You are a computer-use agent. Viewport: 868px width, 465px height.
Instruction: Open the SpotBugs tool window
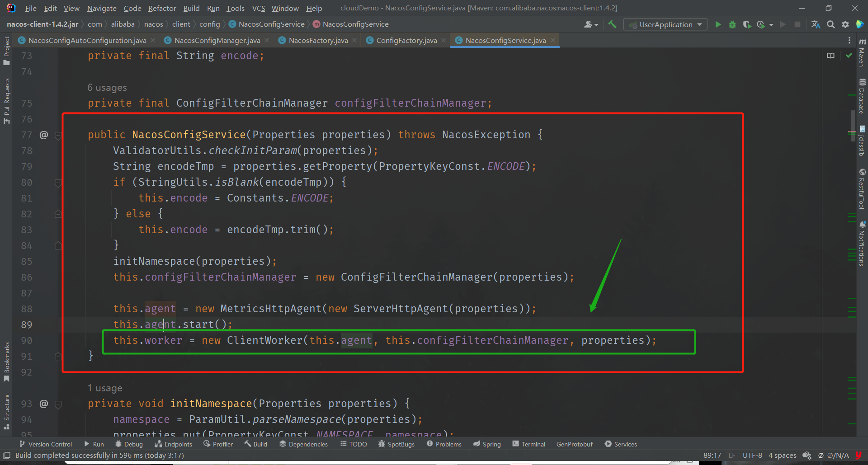[x=396, y=444]
